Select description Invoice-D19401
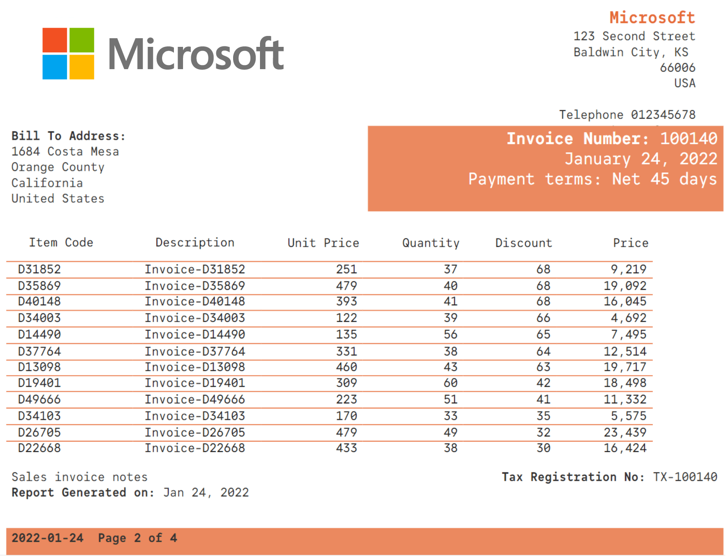Image resolution: width=728 pixels, height=560 pixels. (195, 383)
